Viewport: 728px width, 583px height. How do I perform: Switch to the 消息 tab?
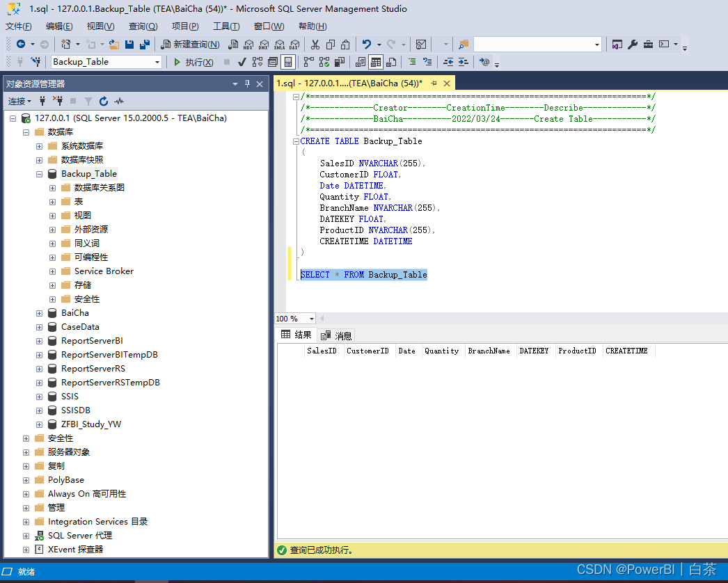pyautogui.click(x=337, y=335)
